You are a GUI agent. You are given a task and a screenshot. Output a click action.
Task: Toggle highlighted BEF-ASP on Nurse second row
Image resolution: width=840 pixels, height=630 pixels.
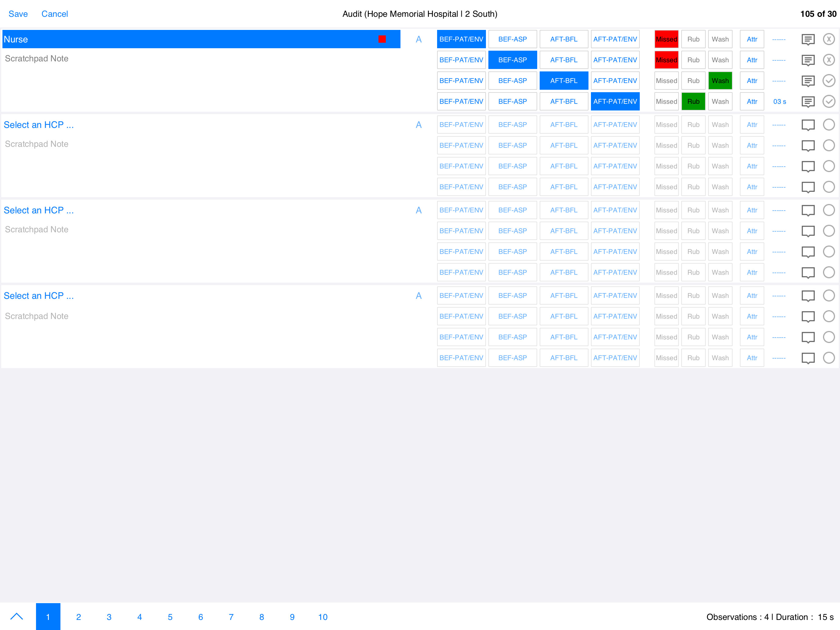513,60
